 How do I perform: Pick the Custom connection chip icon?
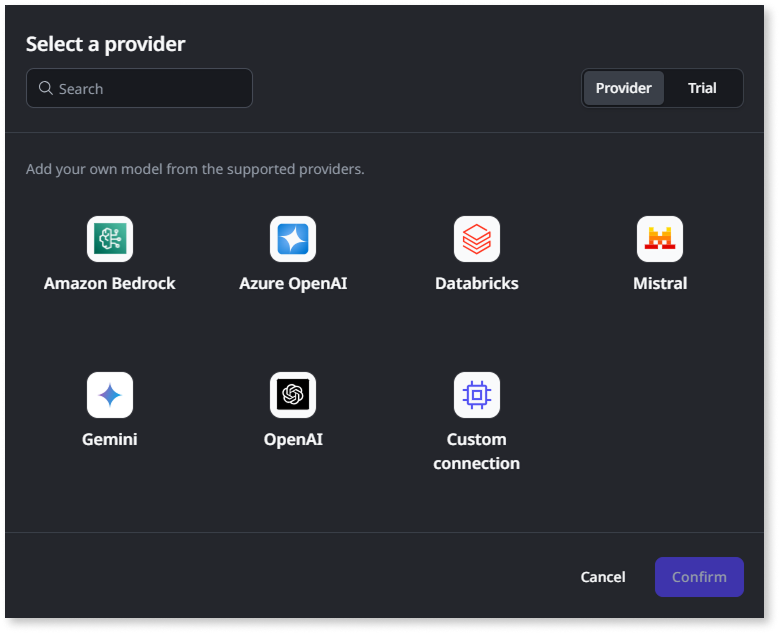[x=477, y=395]
